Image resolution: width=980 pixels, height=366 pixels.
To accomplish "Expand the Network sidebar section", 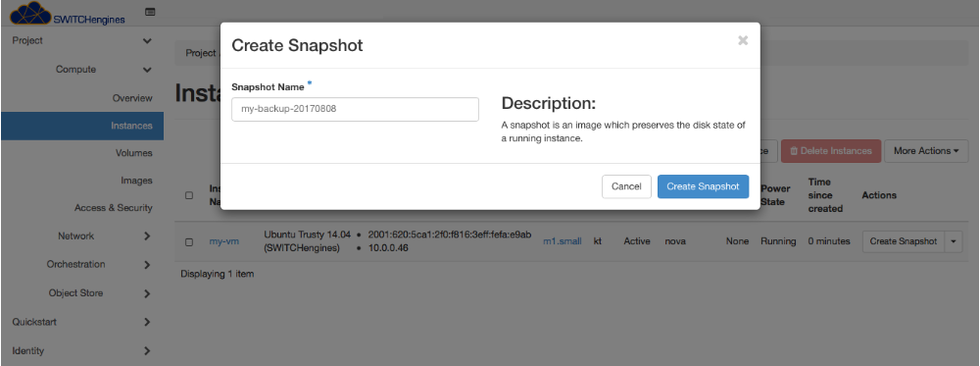I will coord(82,235).
